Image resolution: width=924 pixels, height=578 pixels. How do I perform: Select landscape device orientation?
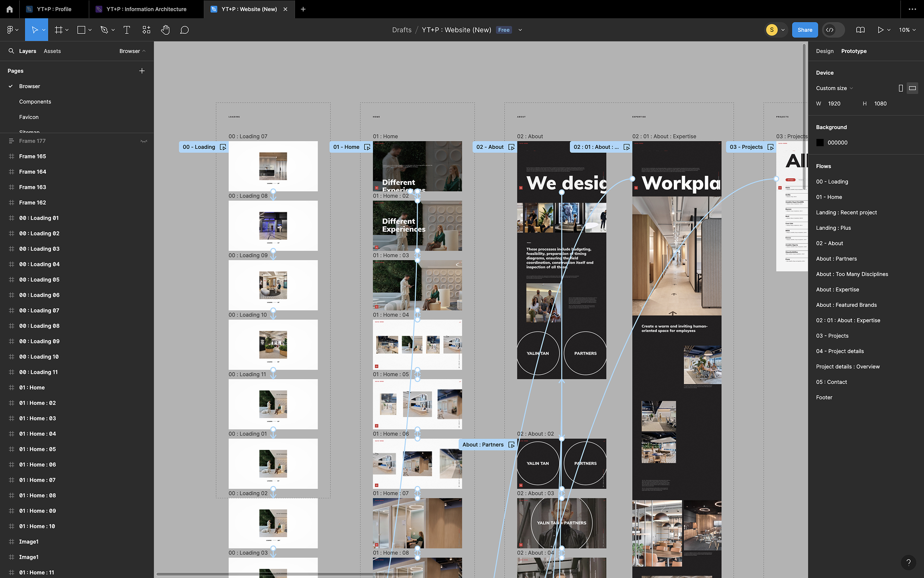[912, 88]
